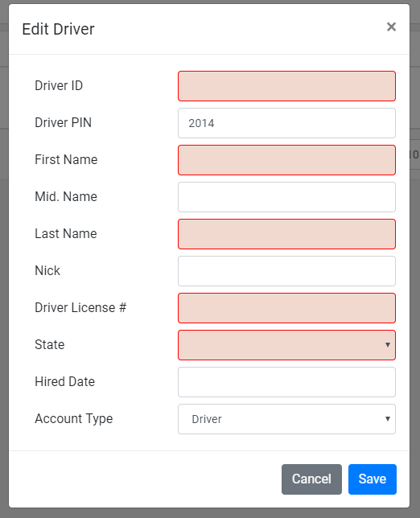
Task: Click the Hired Date label
Action: pyautogui.click(x=64, y=381)
